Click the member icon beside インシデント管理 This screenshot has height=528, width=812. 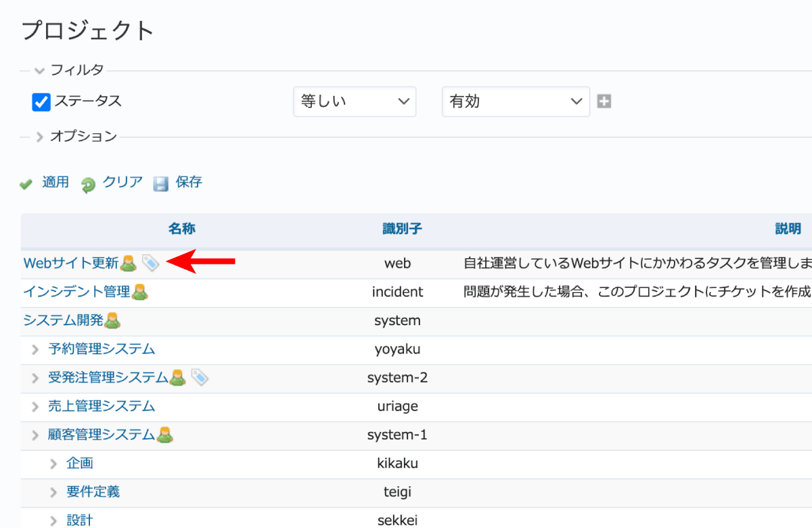pos(139,292)
